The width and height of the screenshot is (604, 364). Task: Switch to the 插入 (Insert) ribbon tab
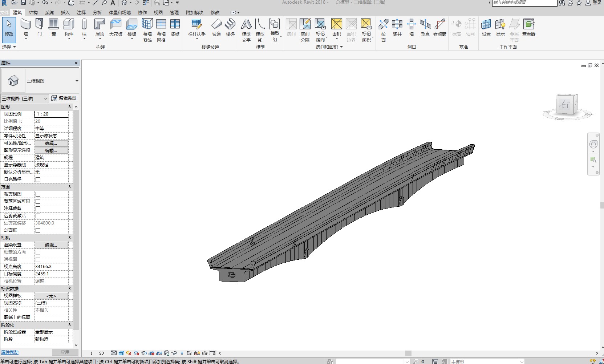coord(65,12)
